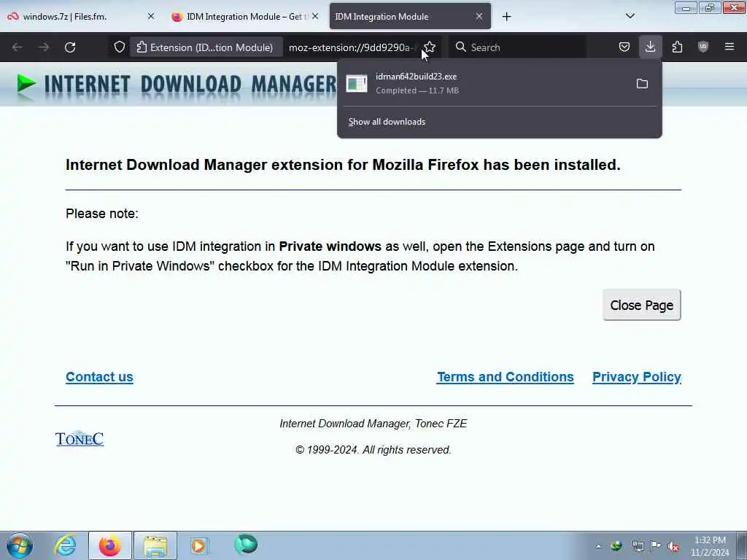This screenshot has width=747, height=560.
Task: Open the tracking protection shield icon
Action: pyautogui.click(x=119, y=47)
